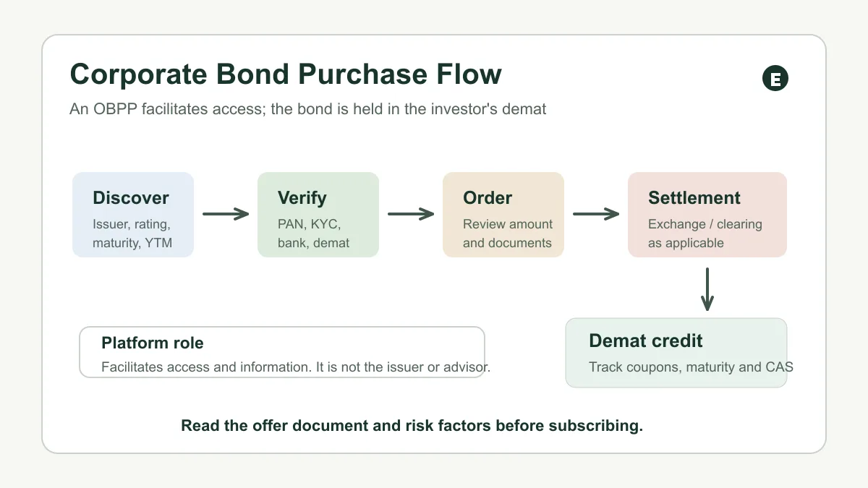Viewport: 868px width, 488px height.
Task: Select the beige Order step box
Action: (503, 215)
